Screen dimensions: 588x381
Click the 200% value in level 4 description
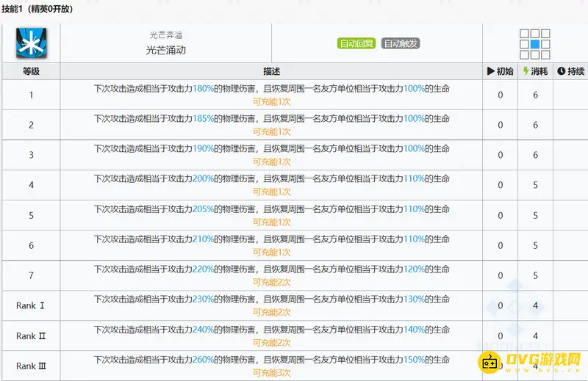(203, 178)
